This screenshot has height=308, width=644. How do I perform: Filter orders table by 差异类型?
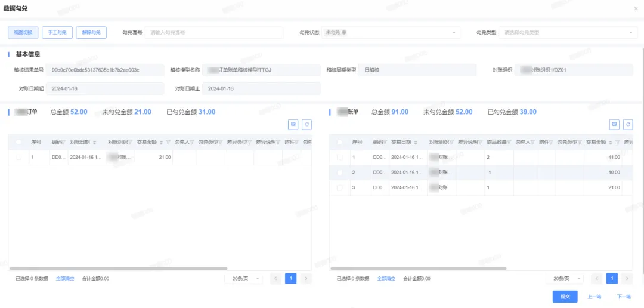click(249, 142)
